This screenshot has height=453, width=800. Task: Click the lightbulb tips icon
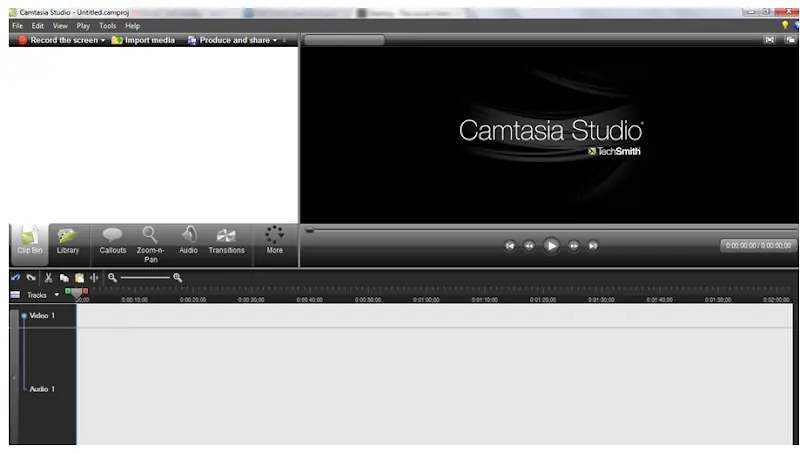785,25
